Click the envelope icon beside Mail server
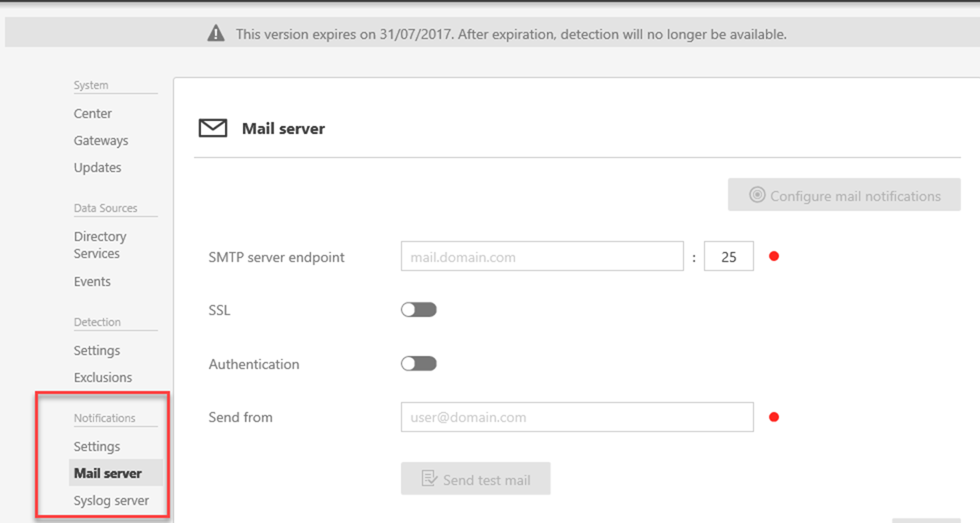Image resolution: width=980 pixels, height=523 pixels. point(213,128)
